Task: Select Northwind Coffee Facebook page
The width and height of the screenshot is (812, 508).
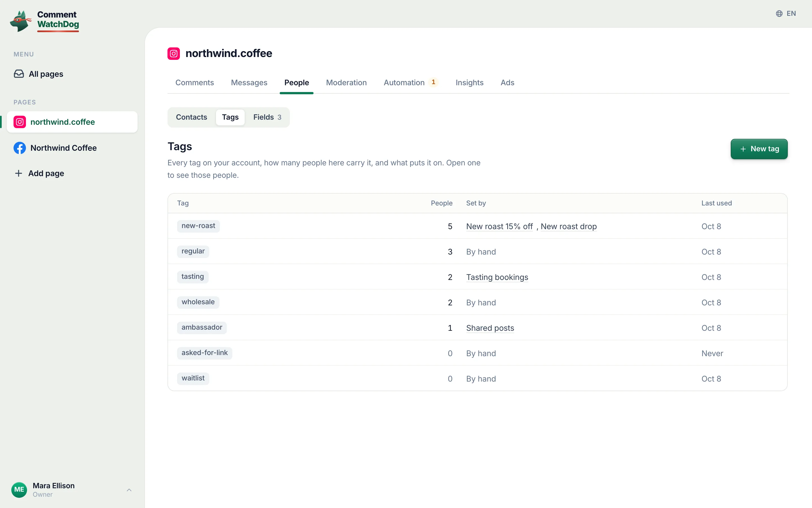Action: [72, 148]
